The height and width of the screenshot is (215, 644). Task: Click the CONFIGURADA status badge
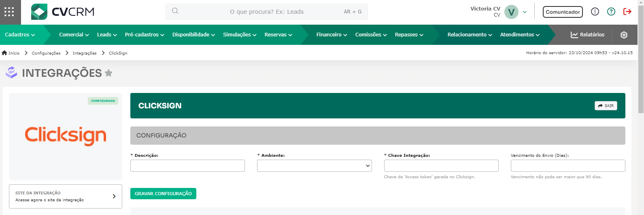(103, 101)
